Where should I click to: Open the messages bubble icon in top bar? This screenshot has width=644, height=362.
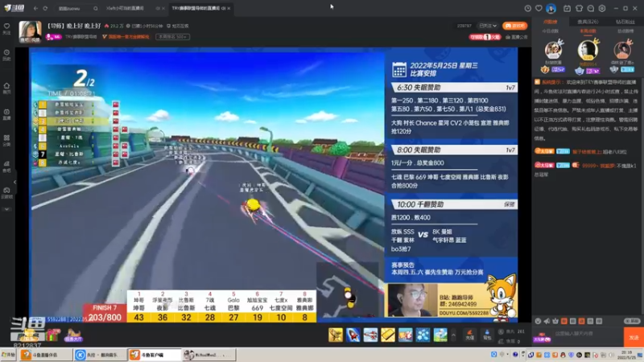[591, 8]
